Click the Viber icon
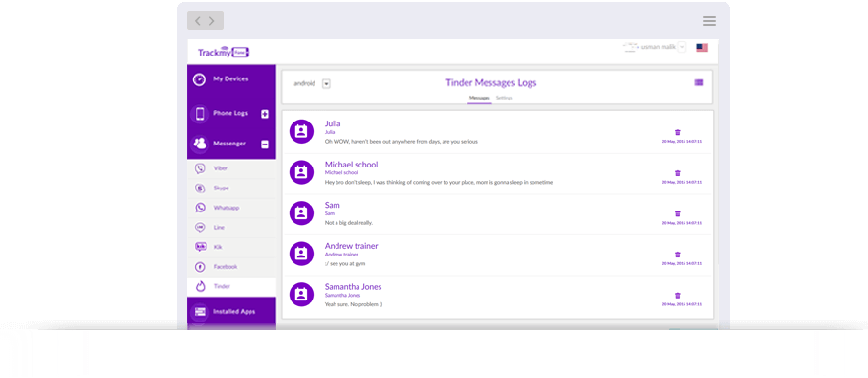 [201, 168]
